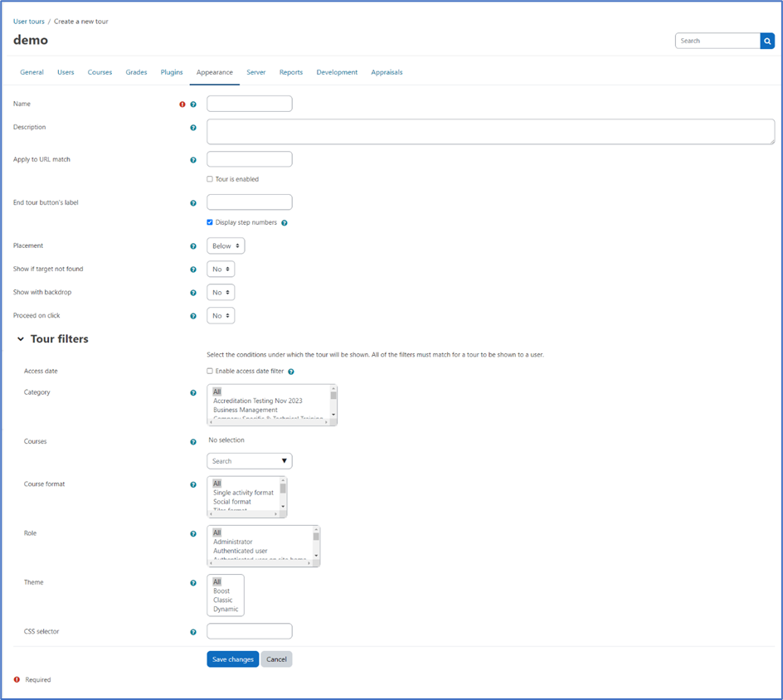Focus the Description text area
Image resolution: width=783 pixels, height=700 pixels.
click(491, 132)
